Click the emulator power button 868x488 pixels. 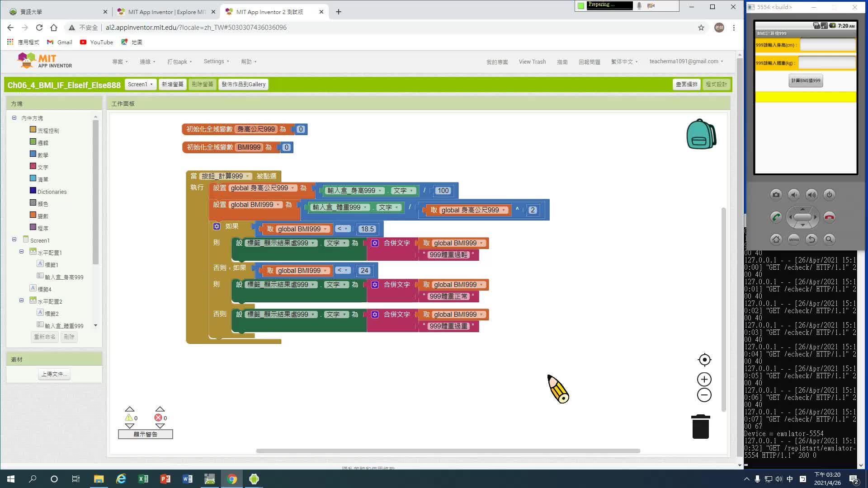tap(829, 195)
